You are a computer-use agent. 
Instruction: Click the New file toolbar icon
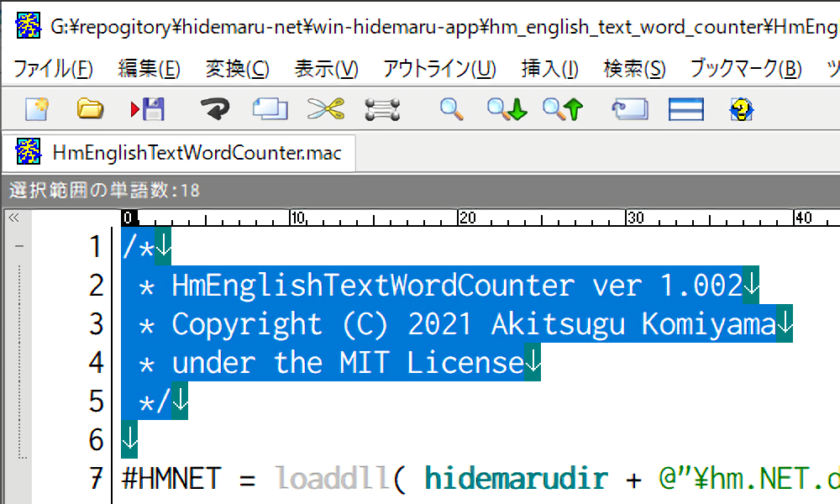pyautogui.click(x=36, y=108)
